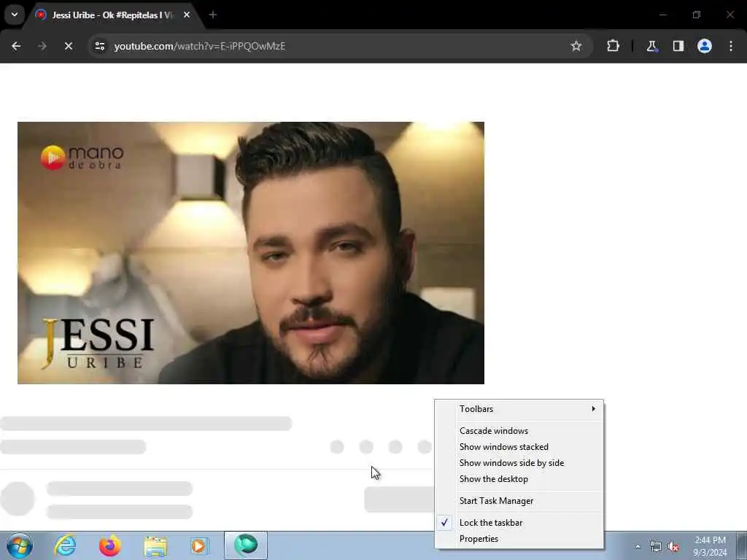747x560 pixels.
Task: Launch Internet Explorer from taskbar
Action: click(65, 545)
